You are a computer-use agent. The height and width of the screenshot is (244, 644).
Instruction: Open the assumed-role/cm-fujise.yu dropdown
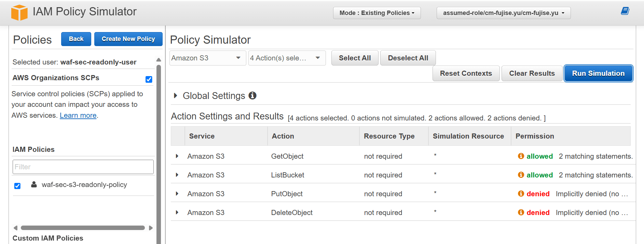(504, 13)
